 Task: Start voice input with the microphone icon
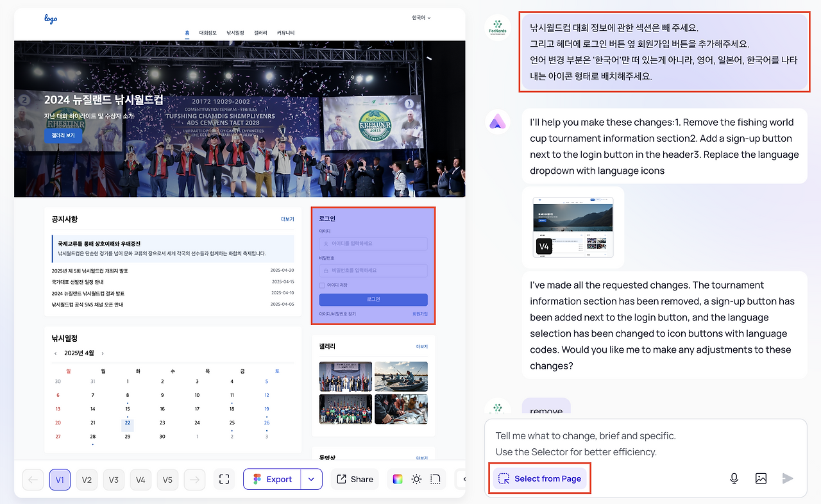point(734,478)
